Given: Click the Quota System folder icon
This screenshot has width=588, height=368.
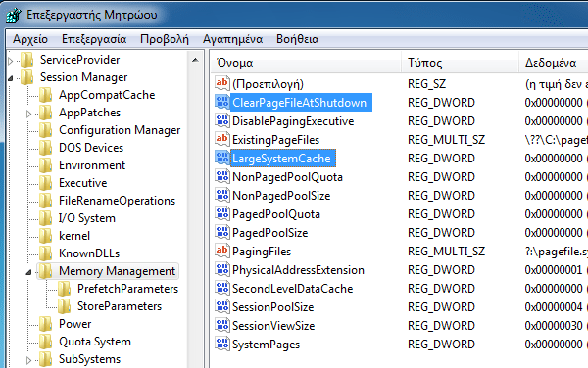Looking at the screenshot, I should (x=46, y=342).
